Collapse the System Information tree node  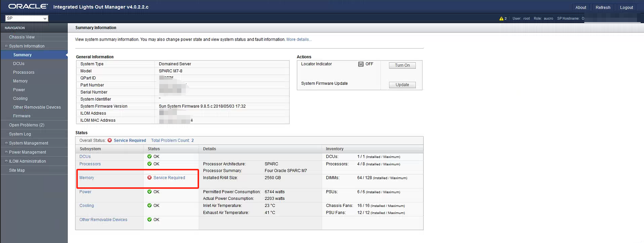click(x=6, y=46)
